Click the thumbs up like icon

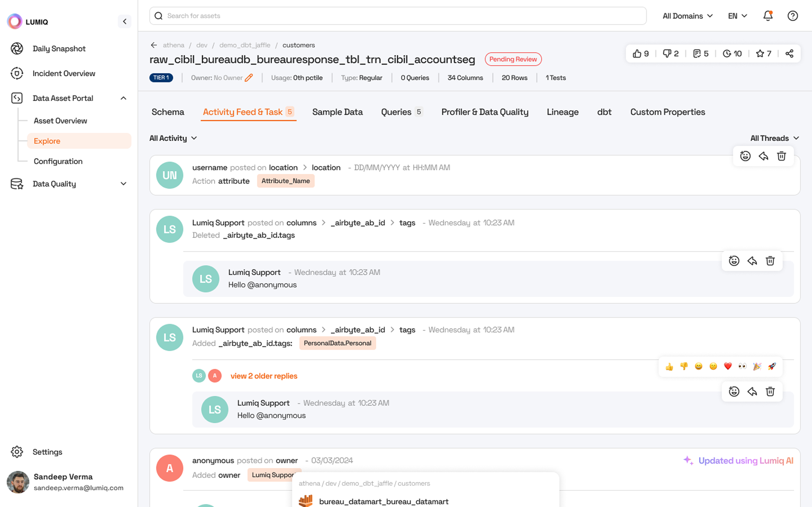coord(637,54)
